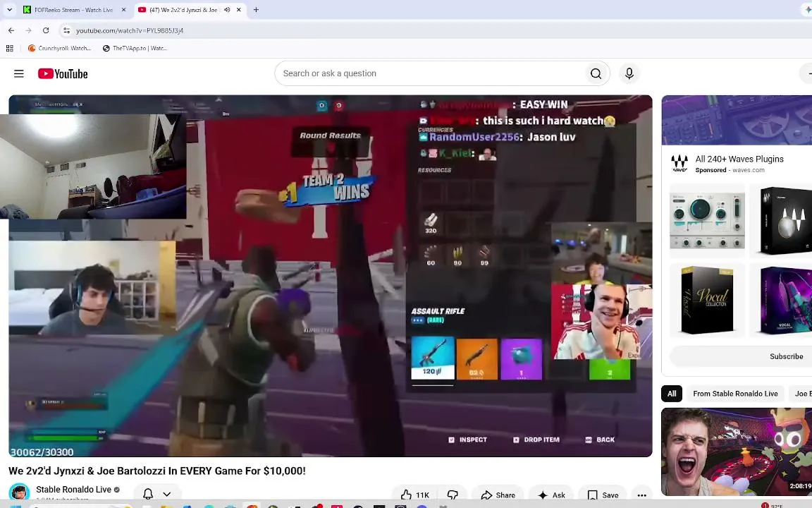
Task: Dislike the video with thumbs down
Action: point(453,495)
